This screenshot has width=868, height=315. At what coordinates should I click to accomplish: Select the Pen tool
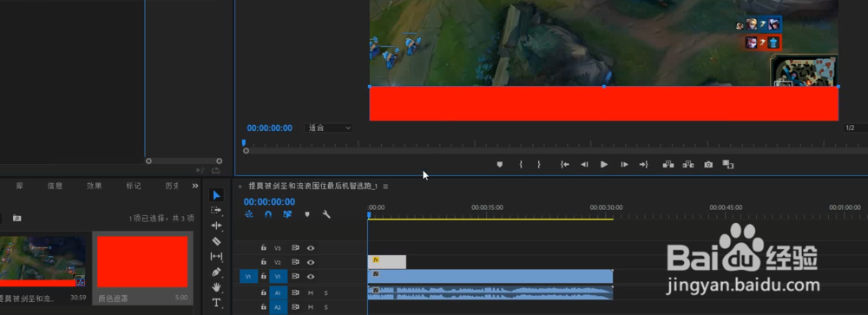click(216, 272)
